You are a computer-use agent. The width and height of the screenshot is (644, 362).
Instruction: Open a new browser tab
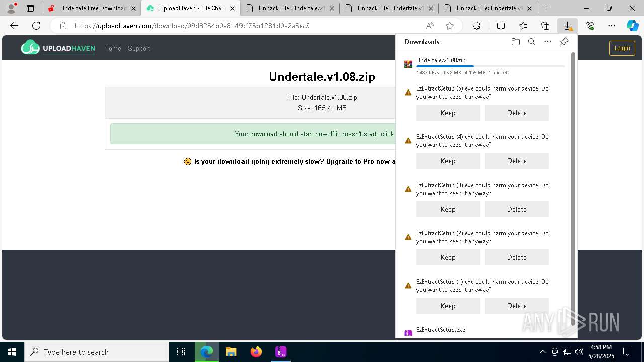click(546, 8)
